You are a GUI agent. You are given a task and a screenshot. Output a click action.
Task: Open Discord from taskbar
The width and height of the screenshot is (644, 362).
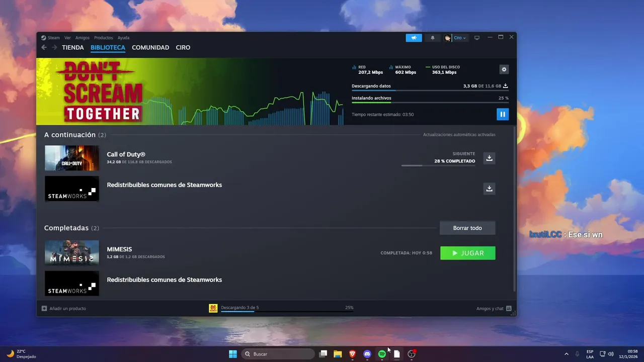point(367,354)
